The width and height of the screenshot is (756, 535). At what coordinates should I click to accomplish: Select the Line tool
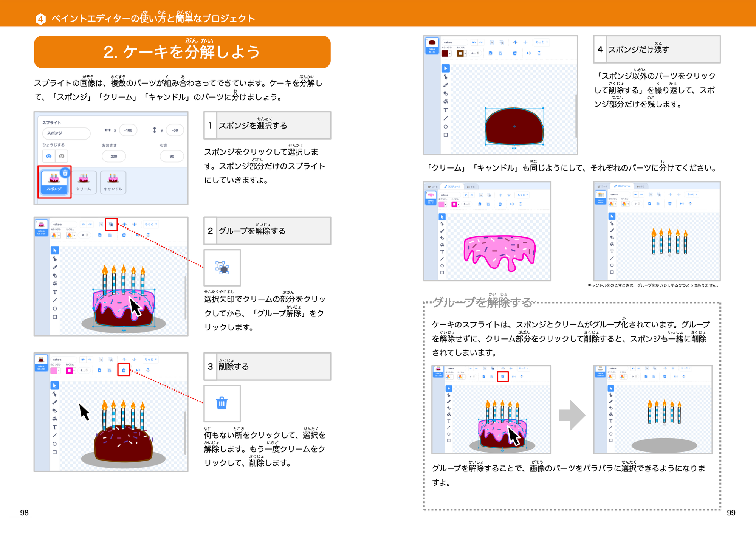pos(55,300)
